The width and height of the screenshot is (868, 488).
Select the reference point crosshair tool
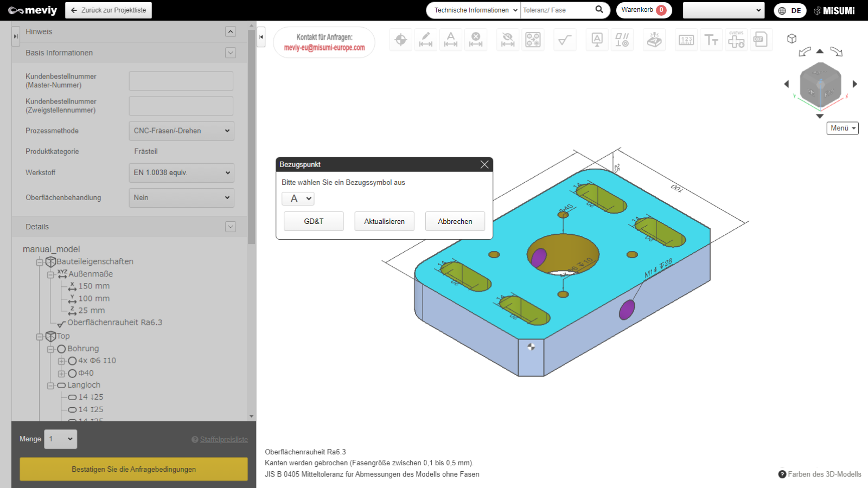click(x=401, y=40)
